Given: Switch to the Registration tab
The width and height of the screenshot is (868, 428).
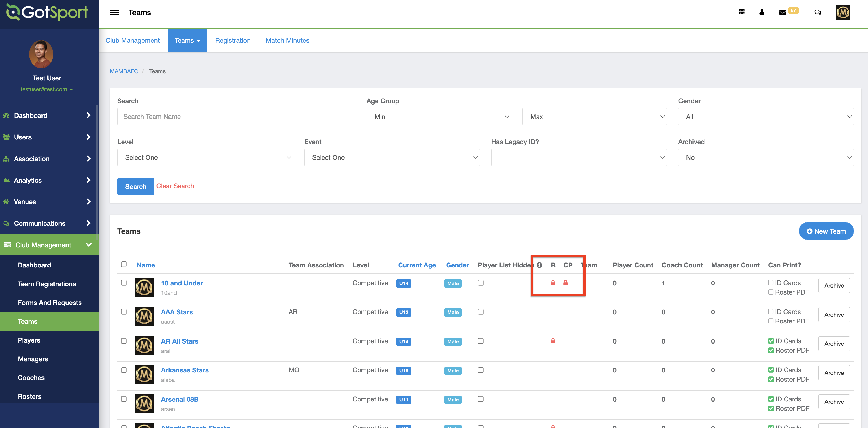Looking at the screenshot, I should [x=233, y=40].
